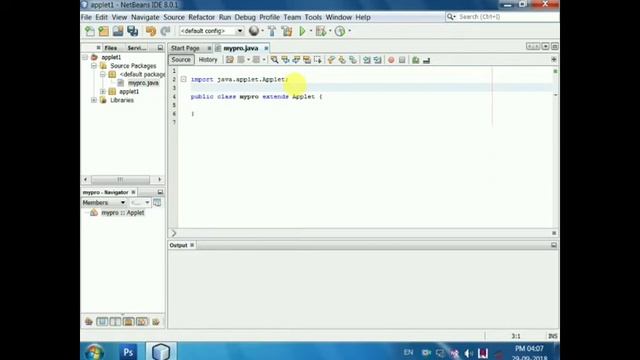Click Shift Line Left editor icon
Screen dimensions: 640x360
[367, 60]
